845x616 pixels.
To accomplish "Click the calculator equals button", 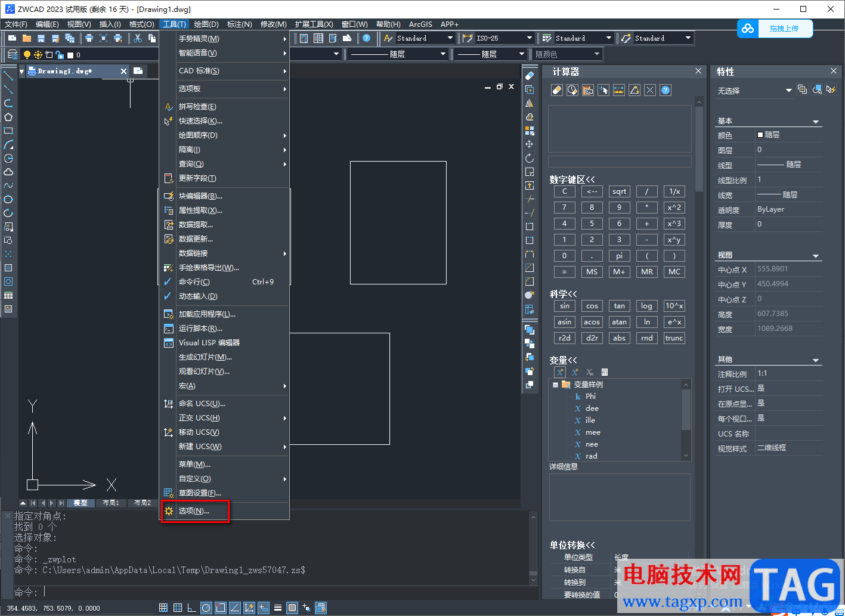I will click(x=564, y=272).
